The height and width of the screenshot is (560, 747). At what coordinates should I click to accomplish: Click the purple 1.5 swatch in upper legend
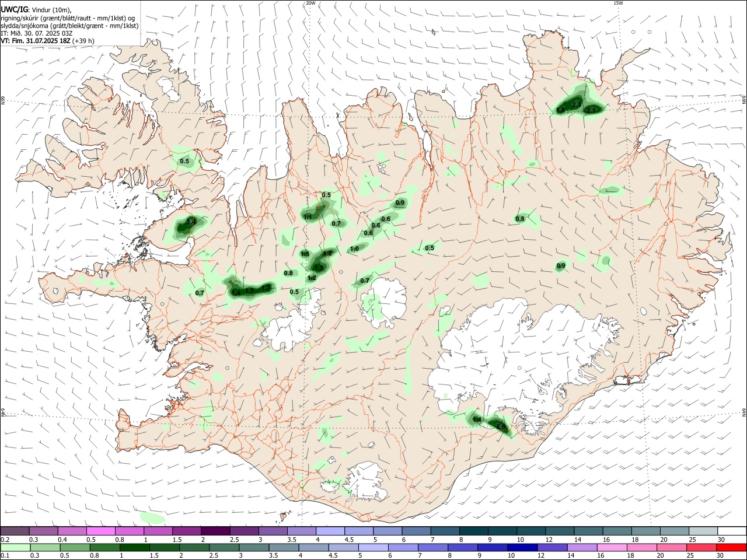pyautogui.click(x=186, y=531)
